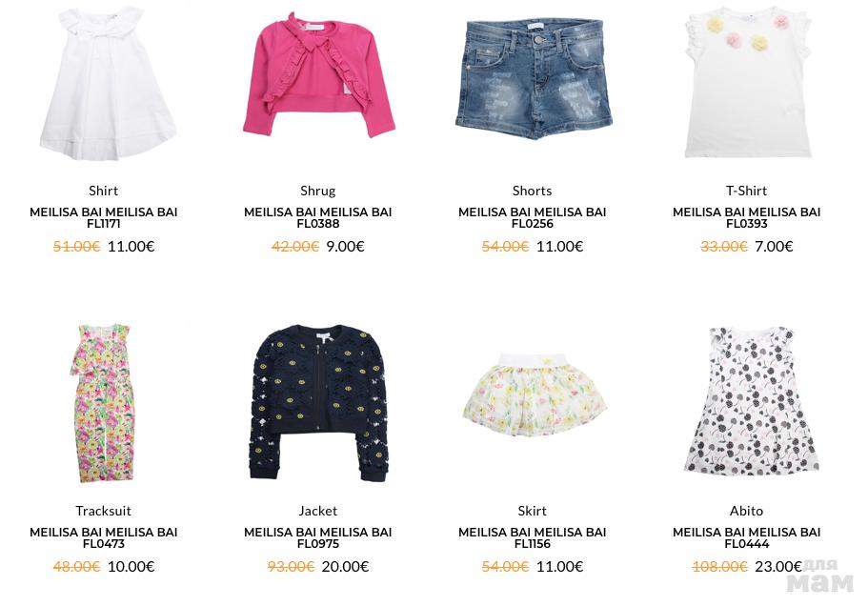Click the 23.00€ price under Abito
Image resolution: width=868 pixels, height=606 pixels.
point(778,567)
